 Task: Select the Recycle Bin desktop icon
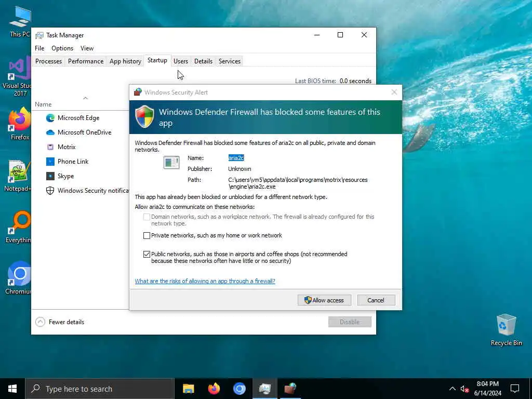pyautogui.click(x=506, y=330)
